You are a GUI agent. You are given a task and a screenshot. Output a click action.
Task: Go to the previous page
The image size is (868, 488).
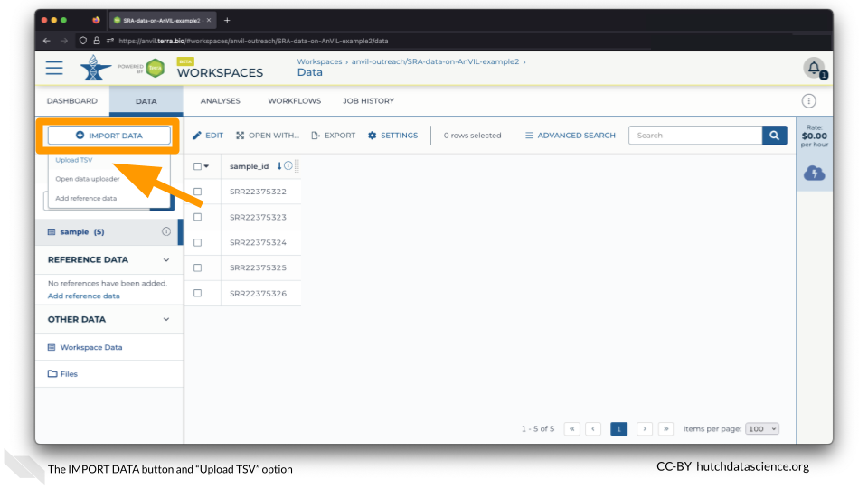[593, 428]
